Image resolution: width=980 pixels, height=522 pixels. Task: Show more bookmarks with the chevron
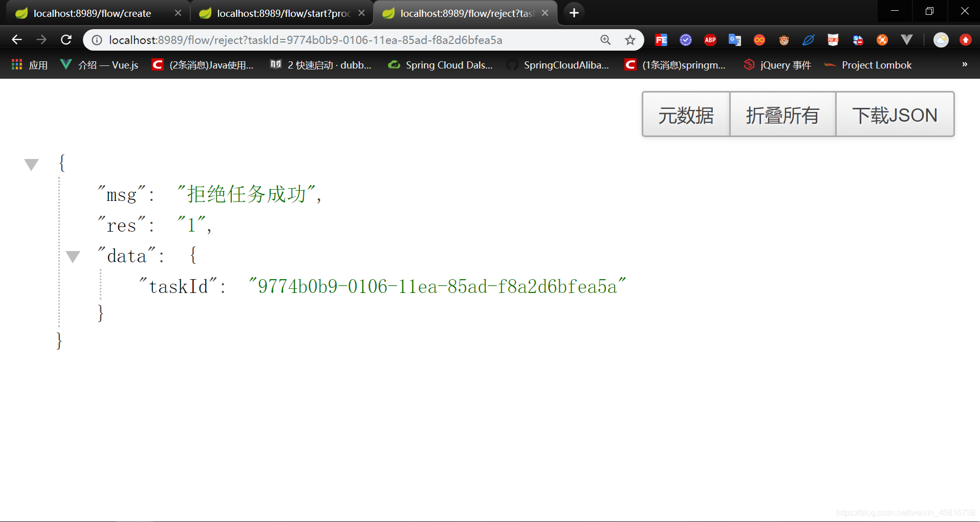(x=965, y=64)
